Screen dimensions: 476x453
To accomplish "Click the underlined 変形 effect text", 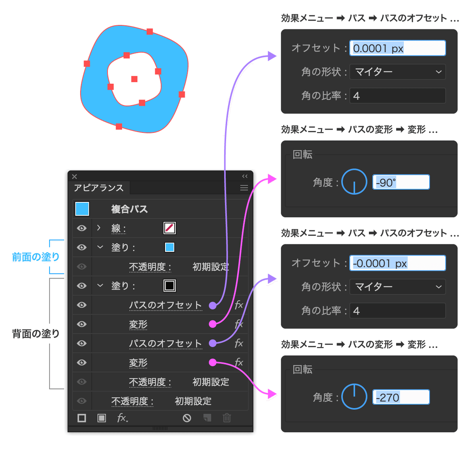I will click(138, 324).
